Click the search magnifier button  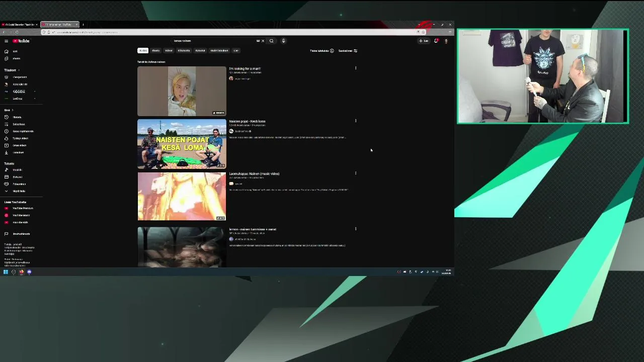(x=271, y=41)
